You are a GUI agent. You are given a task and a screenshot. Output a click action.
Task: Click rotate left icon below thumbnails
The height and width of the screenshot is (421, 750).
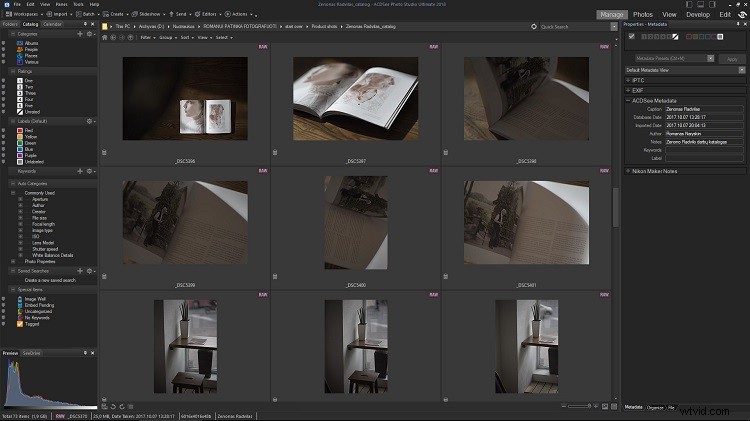tap(113, 407)
